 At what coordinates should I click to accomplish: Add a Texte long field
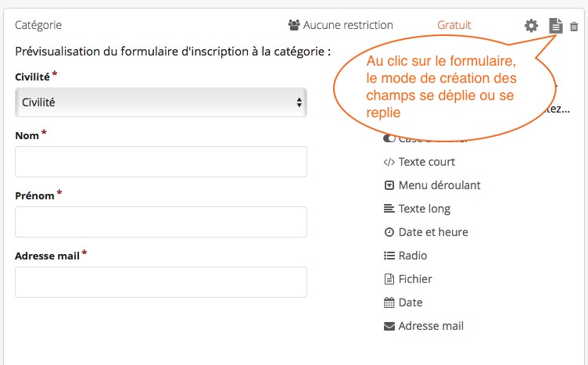417,209
